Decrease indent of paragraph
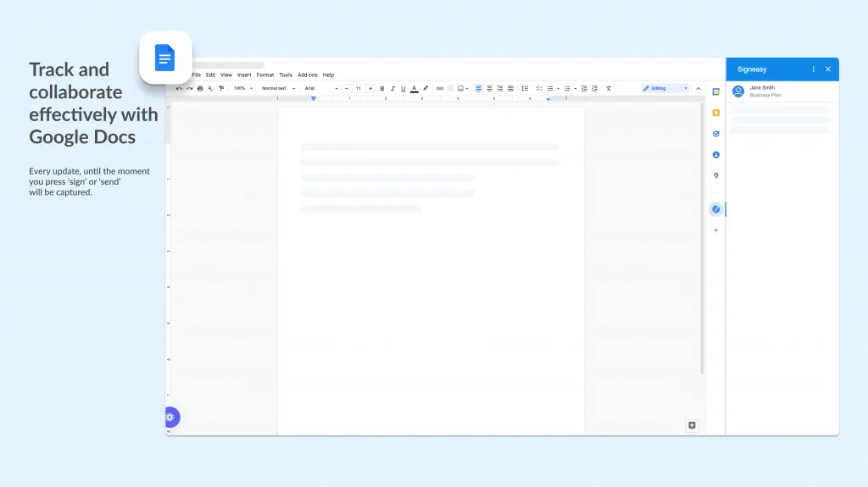 point(584,89)
